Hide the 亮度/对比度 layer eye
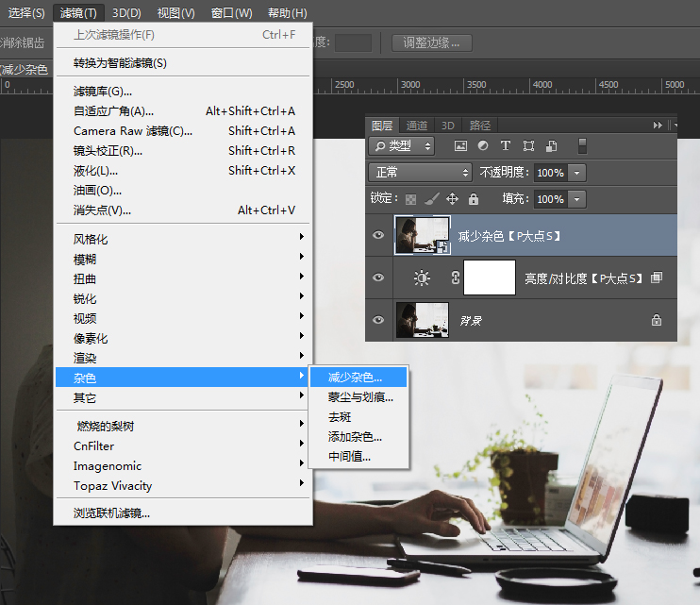Image resolution: width=700 pixels, height=605 pixels. (x=378, y=277)
